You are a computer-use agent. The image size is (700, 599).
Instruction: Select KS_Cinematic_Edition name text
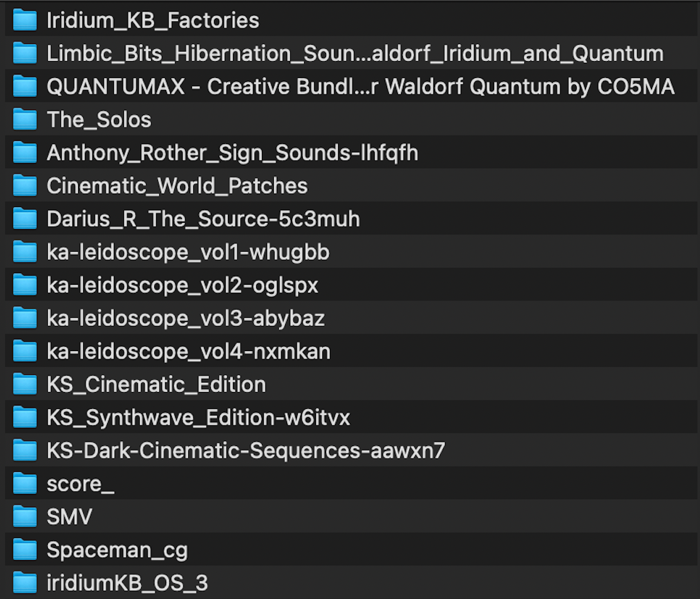tap(156, 384)
